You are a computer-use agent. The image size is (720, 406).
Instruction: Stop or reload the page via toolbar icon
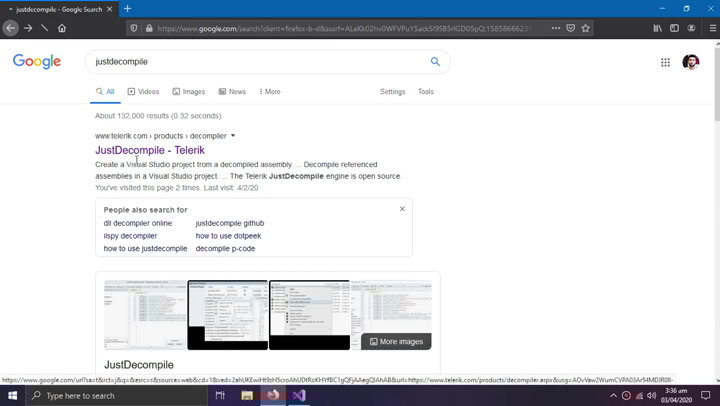45,28
